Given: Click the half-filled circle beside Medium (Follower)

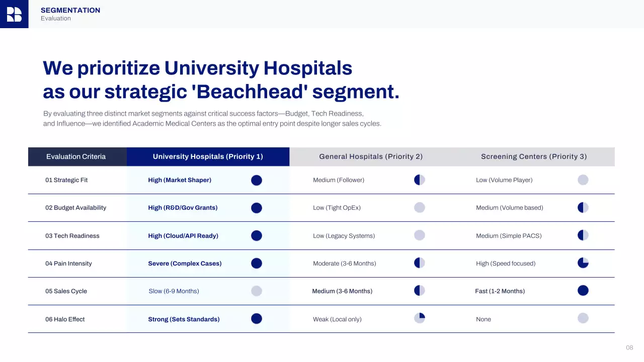Looking at the screenshot, I should coord(420,180).
